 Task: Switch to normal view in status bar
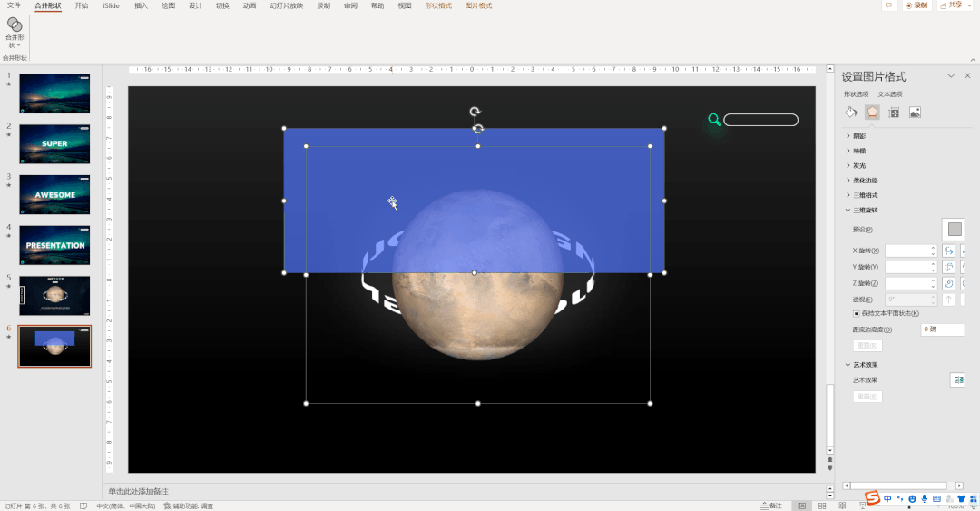[801, 506]
